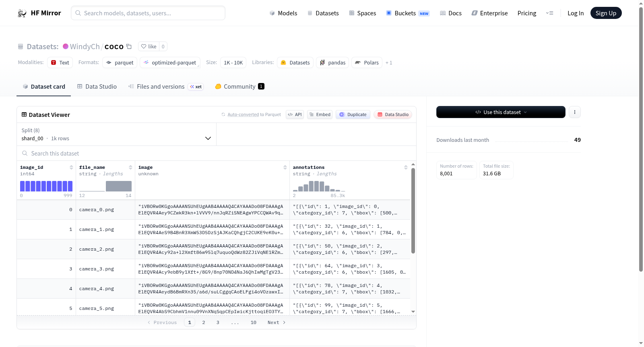
Task: Click the image cell for camera_2.png
Action: 212,249
